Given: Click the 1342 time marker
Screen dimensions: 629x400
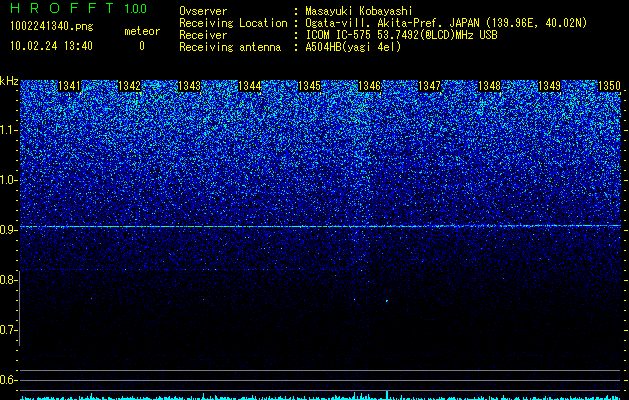Looking at the screenshot, I should (x=130, y=86).
